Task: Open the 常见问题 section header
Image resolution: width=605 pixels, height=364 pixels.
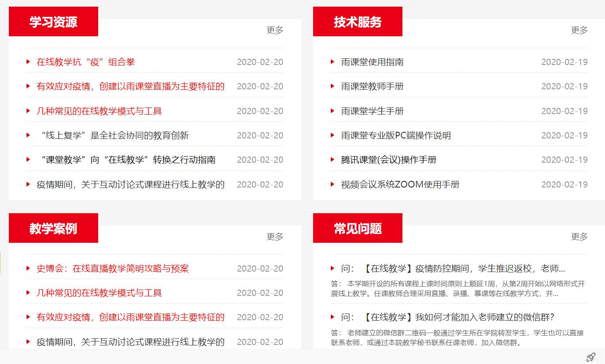Action: (357, 228)
